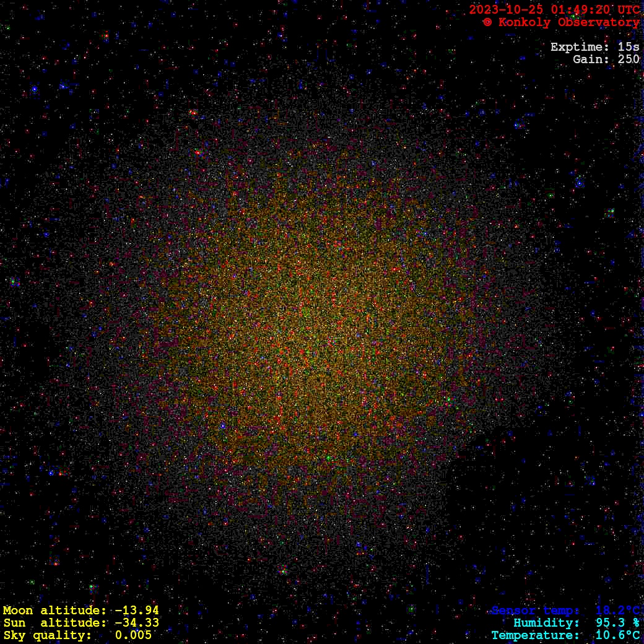Select the Exptime label
This screenshot has width=644, height=644.
click(x=580, y=47)
